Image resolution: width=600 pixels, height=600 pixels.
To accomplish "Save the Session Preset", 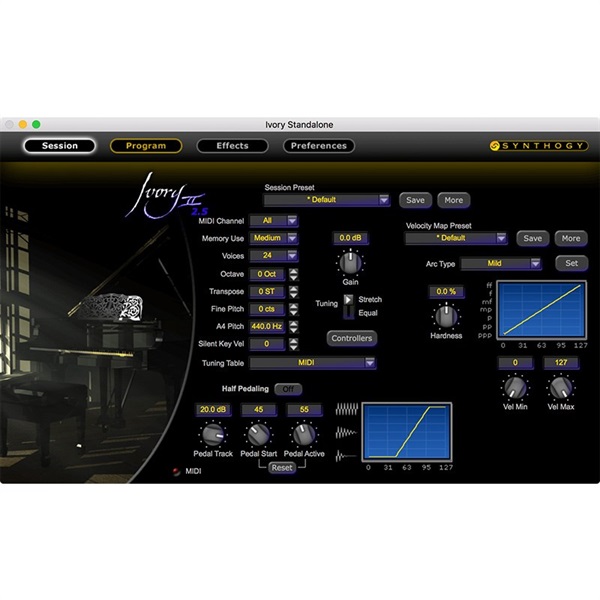I will (x=415, y=200).
